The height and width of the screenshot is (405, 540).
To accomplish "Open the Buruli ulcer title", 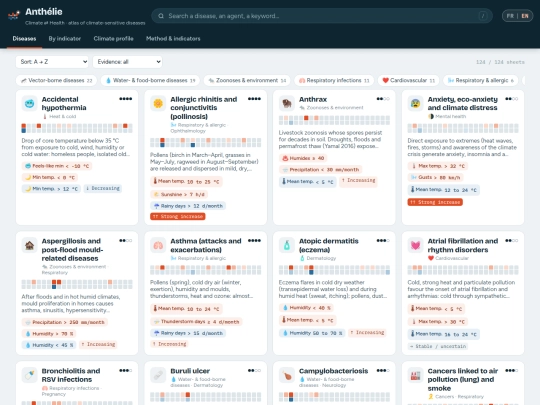I will [190, 371].
